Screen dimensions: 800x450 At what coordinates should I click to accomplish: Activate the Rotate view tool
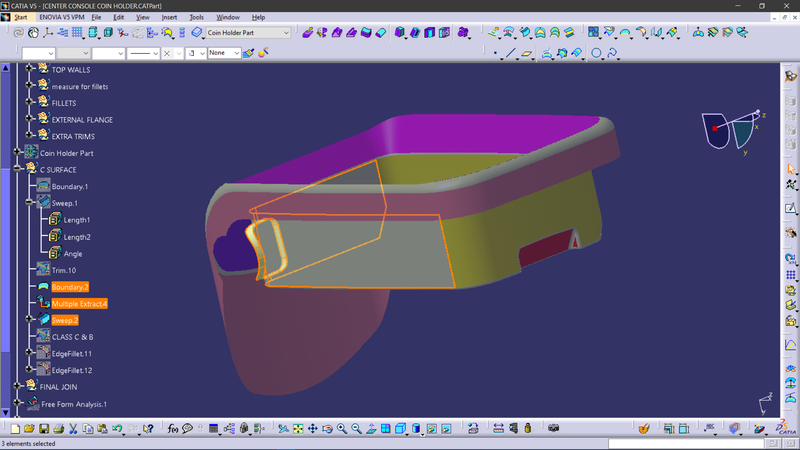[x=327, y=429]
